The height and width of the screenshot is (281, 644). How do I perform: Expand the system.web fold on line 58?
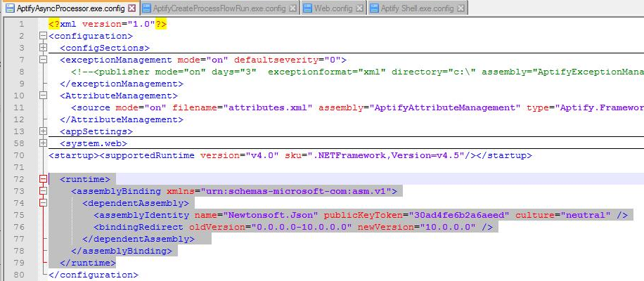43,143
